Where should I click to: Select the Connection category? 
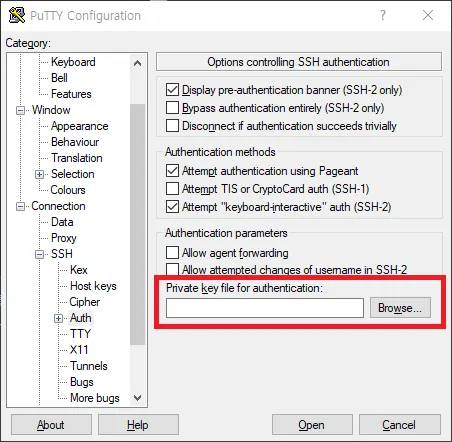point(58,206)
